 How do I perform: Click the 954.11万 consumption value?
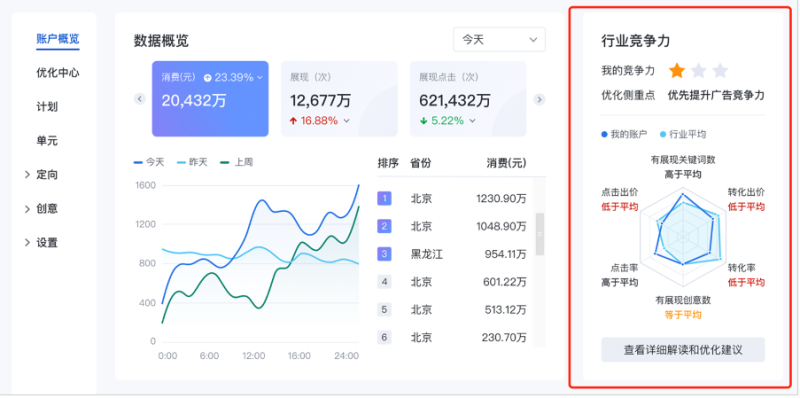[x=505, y=254]
